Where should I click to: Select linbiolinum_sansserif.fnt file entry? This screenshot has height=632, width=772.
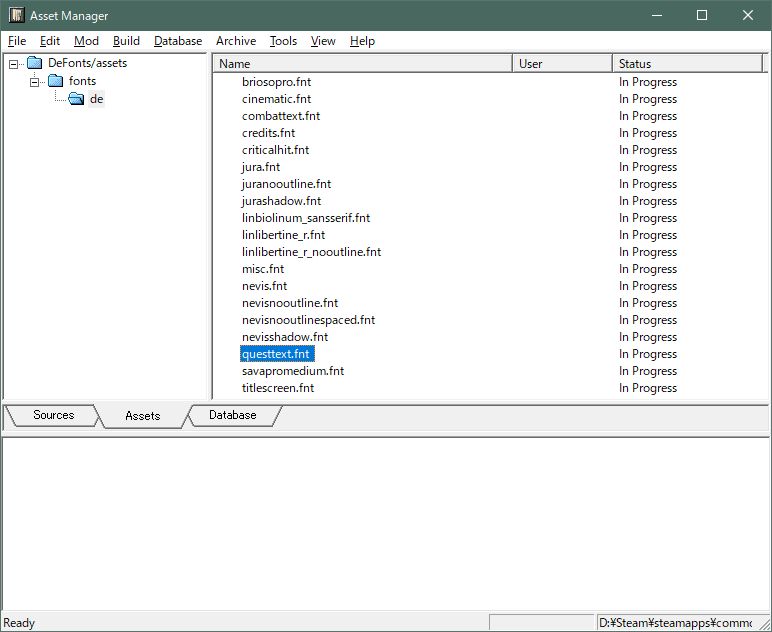click(306, 218)
